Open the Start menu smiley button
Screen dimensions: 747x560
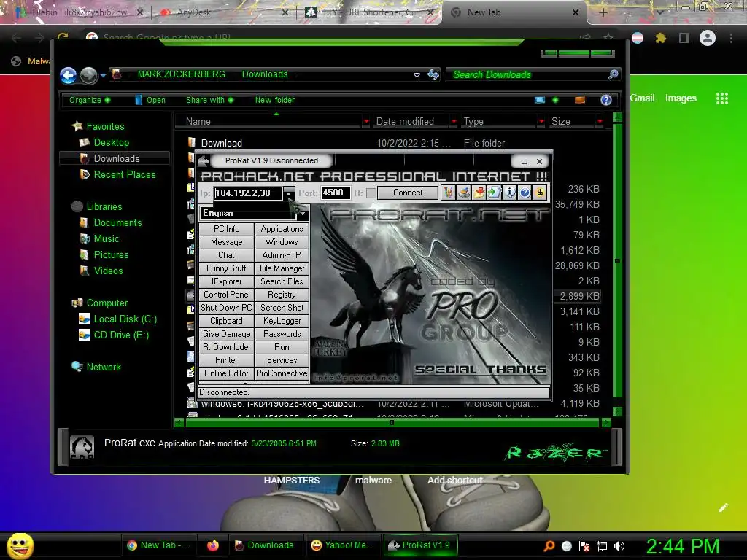pos(20,545)
